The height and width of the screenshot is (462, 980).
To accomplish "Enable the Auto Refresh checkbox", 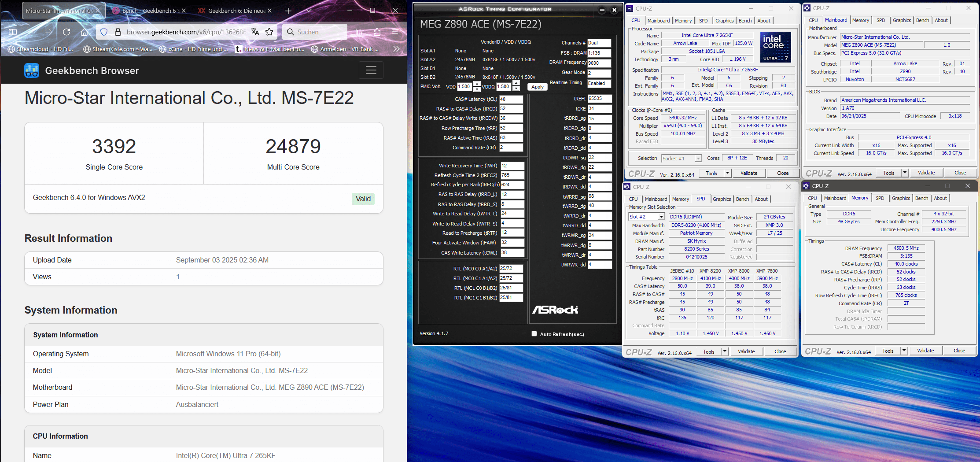I will [x=534, y=334].
